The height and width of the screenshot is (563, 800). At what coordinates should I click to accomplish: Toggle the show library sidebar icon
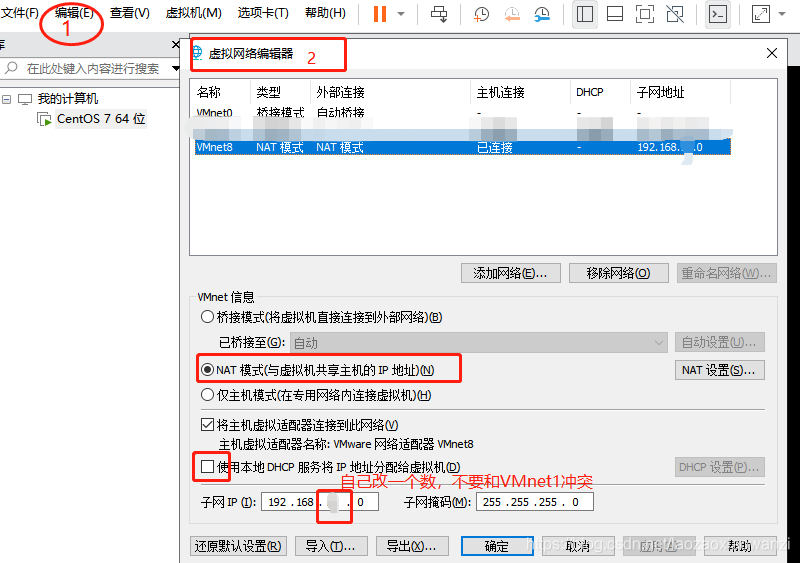tap(585, 14)
